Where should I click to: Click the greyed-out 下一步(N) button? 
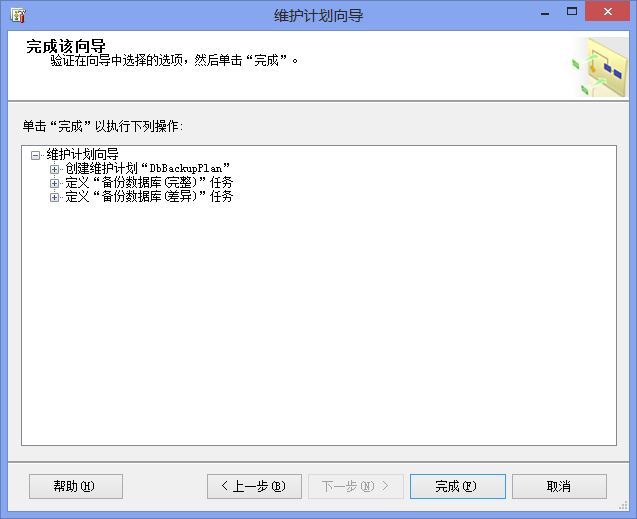pos(355,486)
